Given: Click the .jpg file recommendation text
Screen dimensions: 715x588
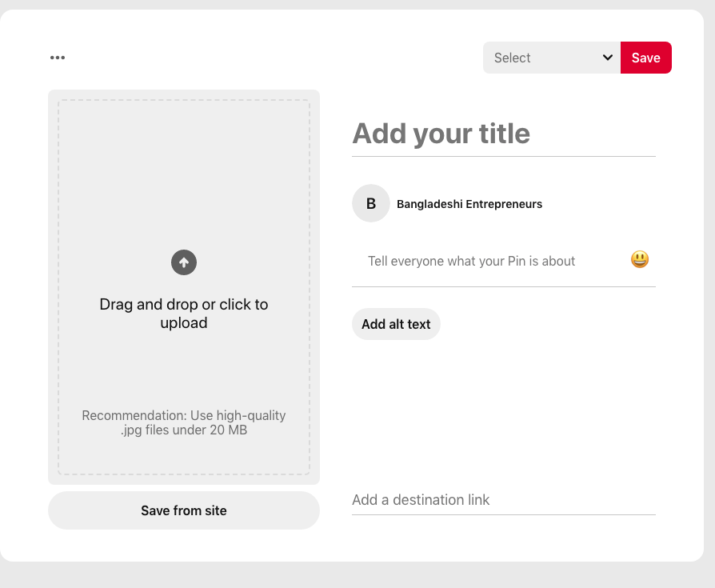Looking at the screenshot, I should (184, 423).
